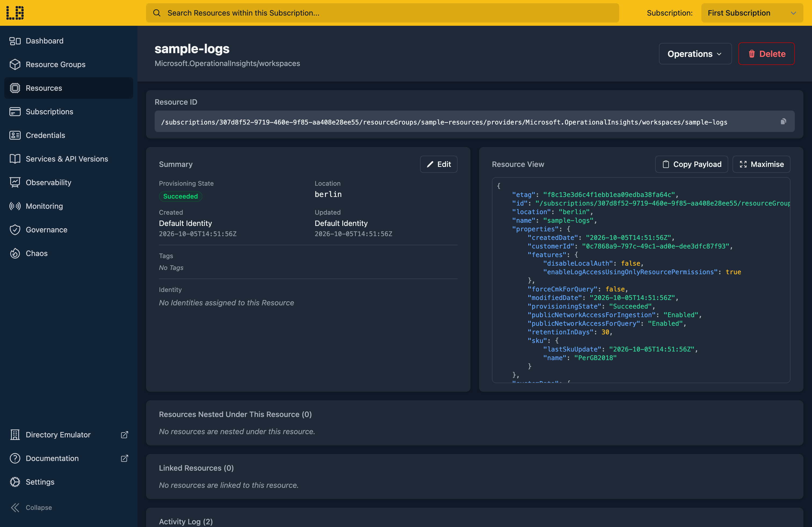
Task: Click the Dashboard sidebar icon
Action: (x=15, y=41)
